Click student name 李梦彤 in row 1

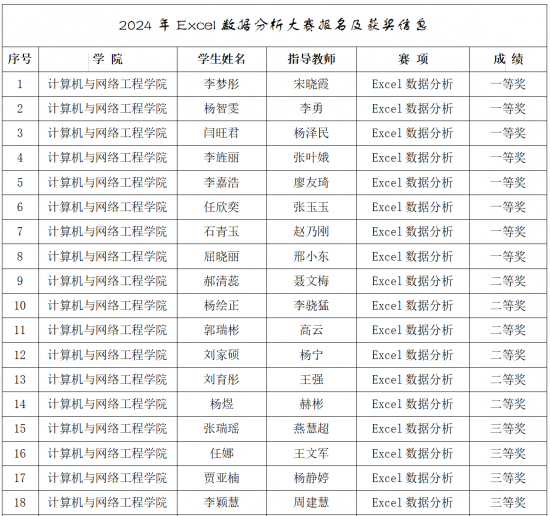(222, 84)
